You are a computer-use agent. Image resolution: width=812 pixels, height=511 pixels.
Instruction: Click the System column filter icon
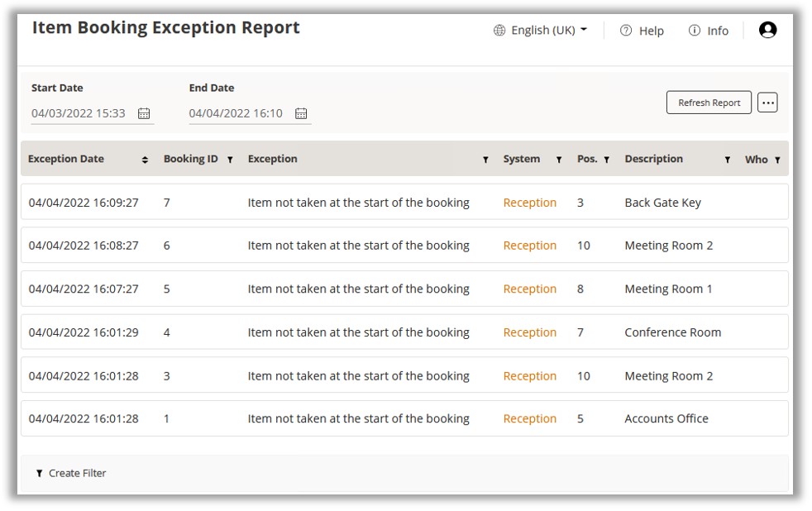(559, 160)
